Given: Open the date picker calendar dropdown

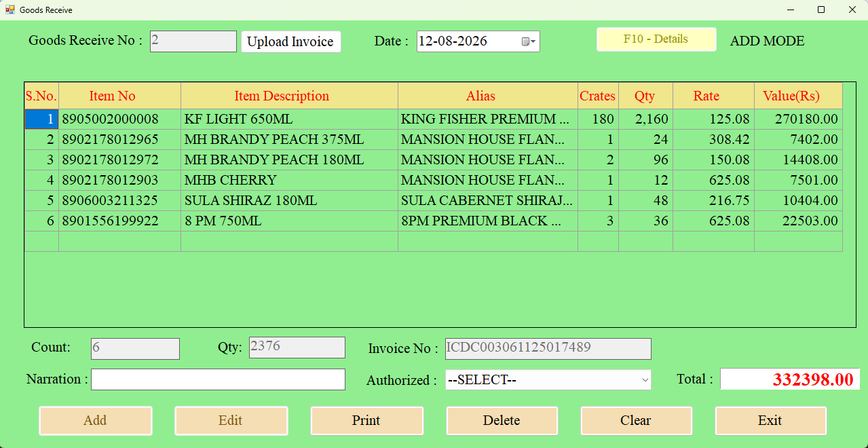Looking at the screenshot, I should [x=529, y=41].
